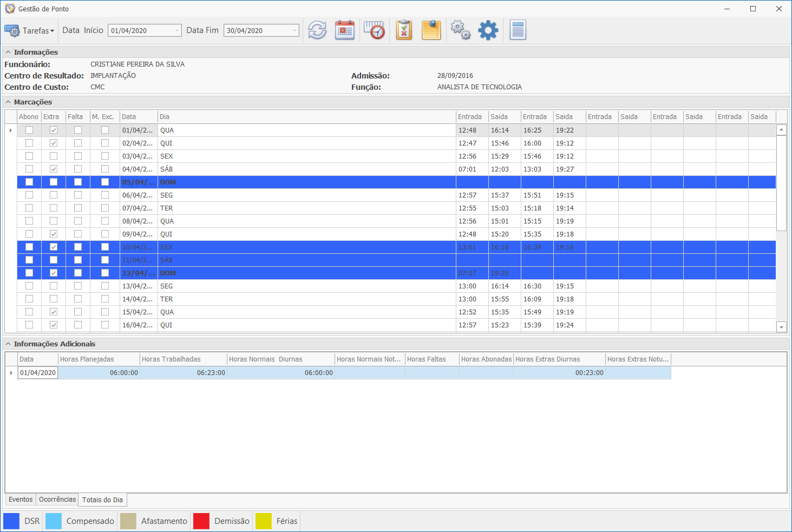Click the yellow Férias legend swatch

pyautogui.click(x=264, y=521)
